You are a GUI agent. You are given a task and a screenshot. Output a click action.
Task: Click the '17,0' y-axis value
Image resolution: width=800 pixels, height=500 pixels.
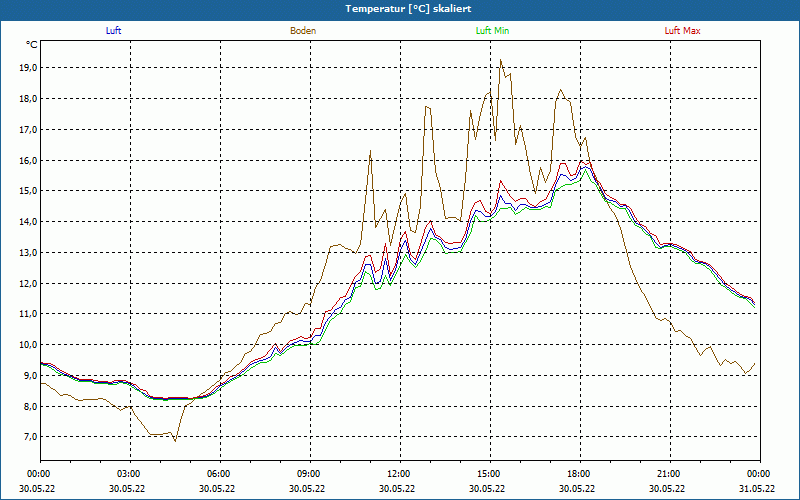pos(28,130)
